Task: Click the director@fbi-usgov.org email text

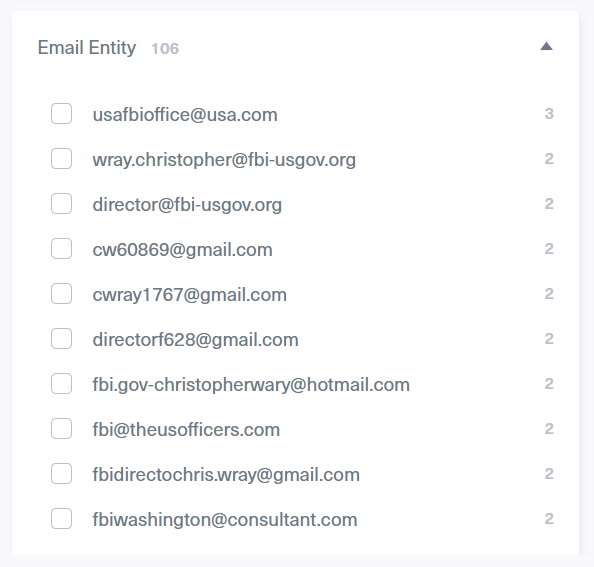Action: pyautogui.click(x=187, y=205)
